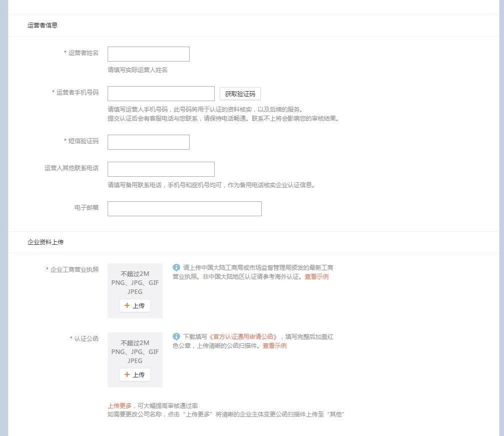The image size is (504, 436).
Task: Click the 运营者姓名 input field
Action: coord(148,54)
